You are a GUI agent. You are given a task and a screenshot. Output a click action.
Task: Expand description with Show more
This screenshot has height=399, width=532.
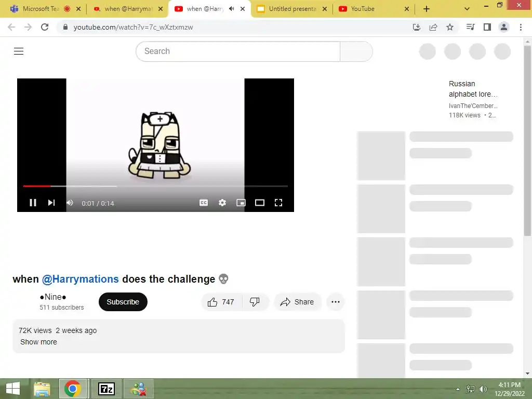pyautogui.click(x=38, y=342)
